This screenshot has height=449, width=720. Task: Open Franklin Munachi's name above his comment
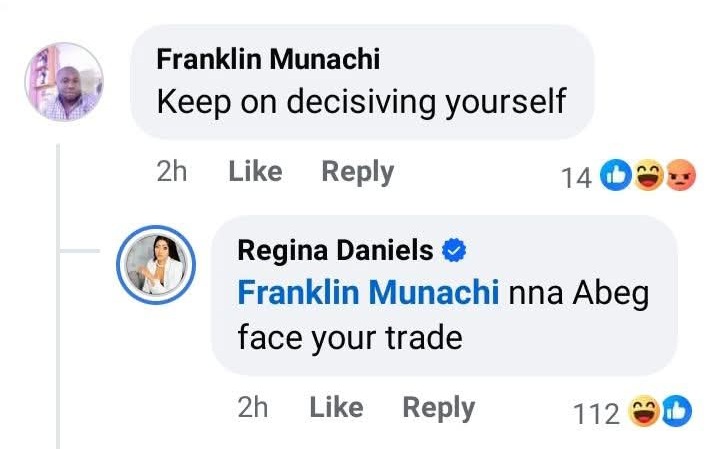click(268, 59)
